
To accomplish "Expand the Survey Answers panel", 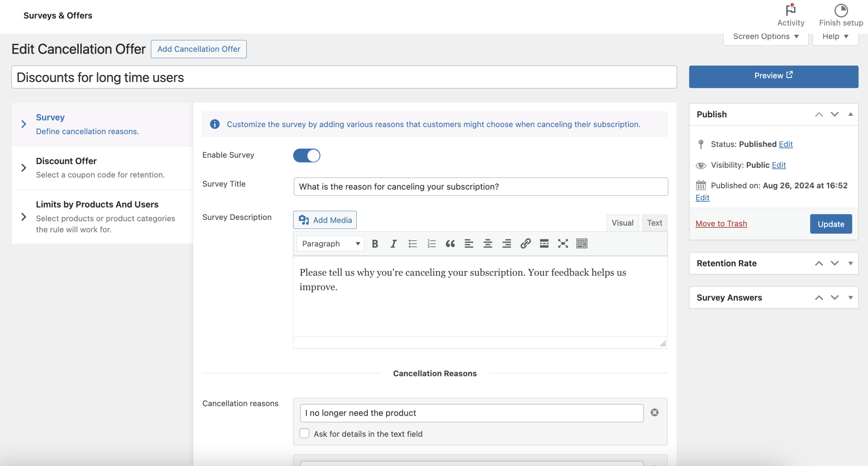I will click(x=850, y=297).
